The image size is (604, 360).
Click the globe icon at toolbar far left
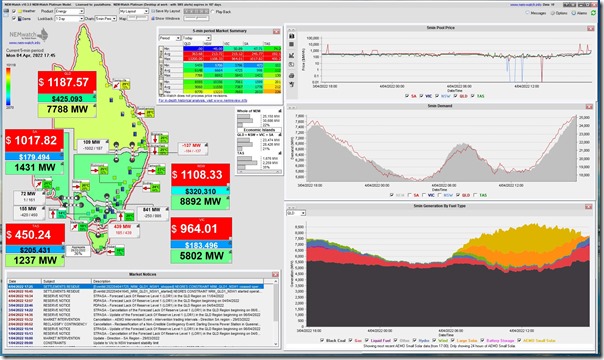click(6, 12)
